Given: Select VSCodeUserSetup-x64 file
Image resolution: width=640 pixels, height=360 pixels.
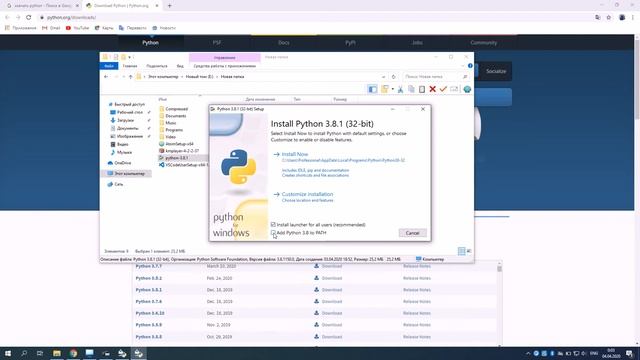Looking at the screenshot, I should (183, 165).
